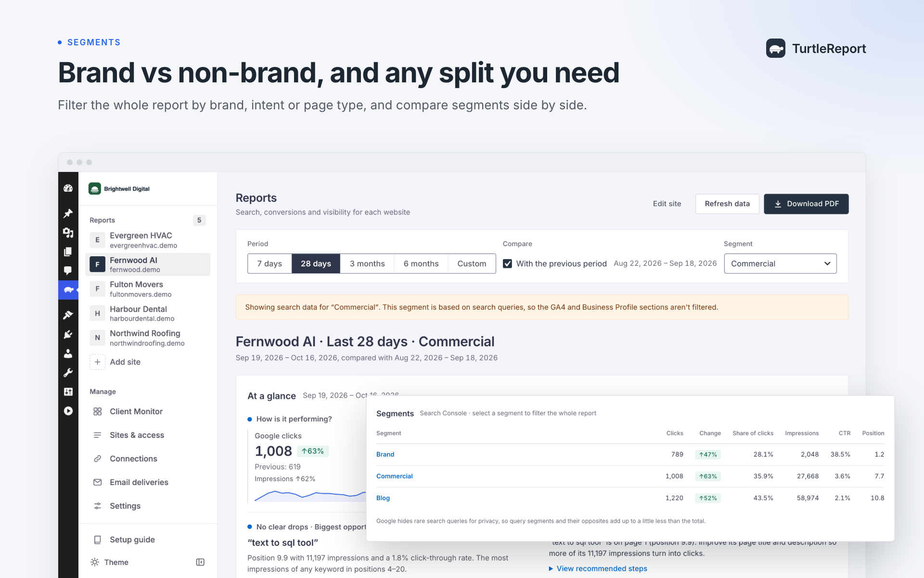Open the Brand segment link
The image size is (924, 578).
(385, 454)
